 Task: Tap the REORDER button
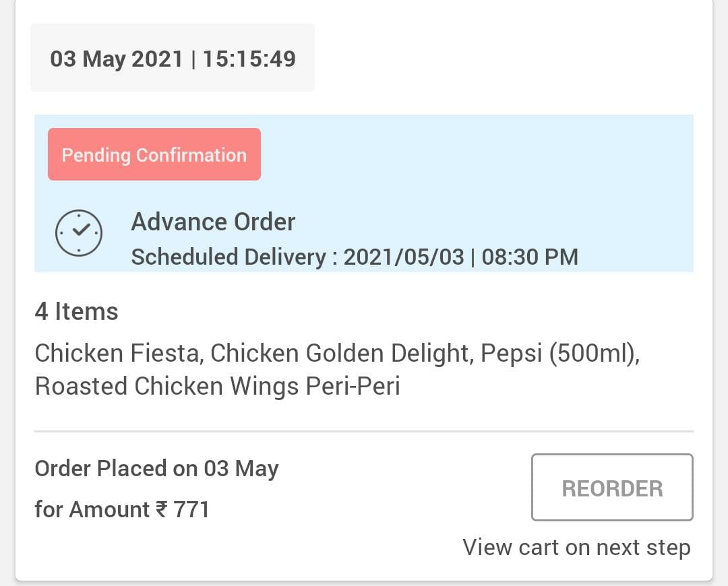tap(612, 487)
